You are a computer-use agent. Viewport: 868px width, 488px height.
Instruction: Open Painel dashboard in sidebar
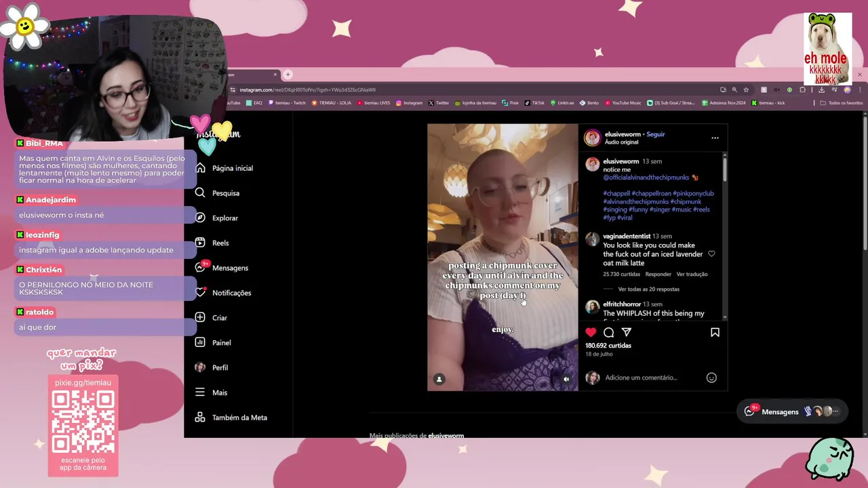click(x=213, y=343)
